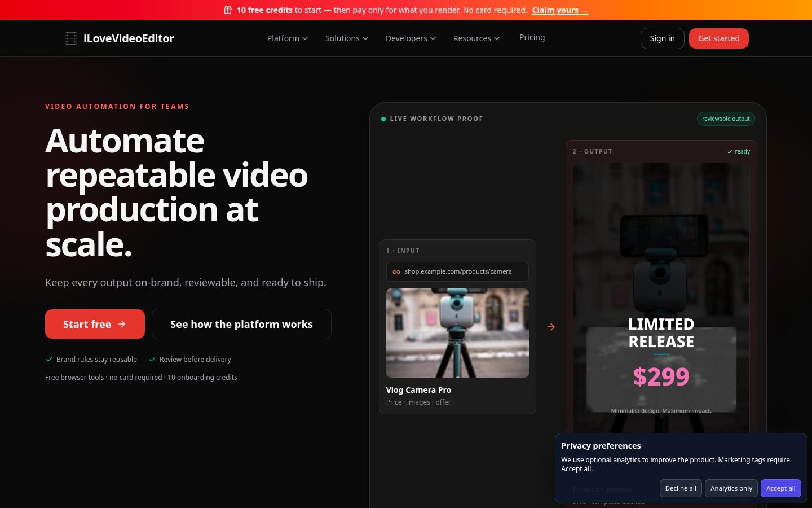Click 'Price · images · offer' text
Image resolution: width=812 pixels, height=508 pixels.
tap(418, 402)
